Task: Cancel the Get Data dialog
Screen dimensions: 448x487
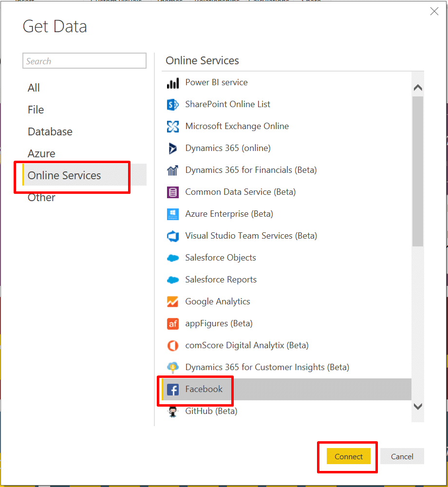Action: (x=402, y=456)
